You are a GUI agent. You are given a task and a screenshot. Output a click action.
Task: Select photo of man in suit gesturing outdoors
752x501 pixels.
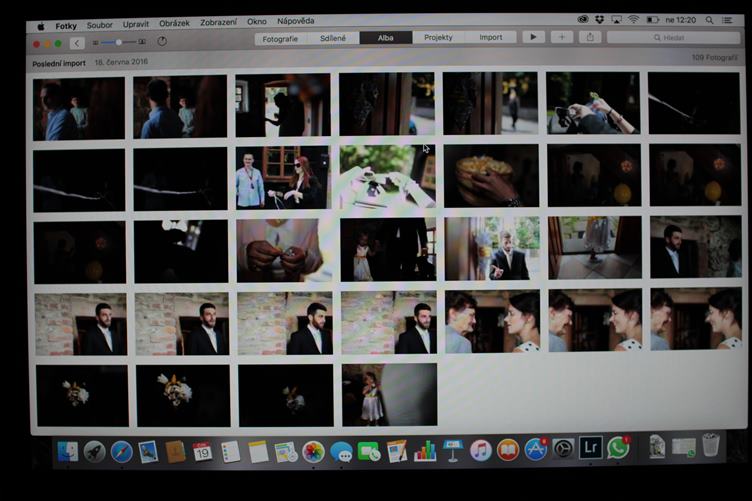coord(492,248)
